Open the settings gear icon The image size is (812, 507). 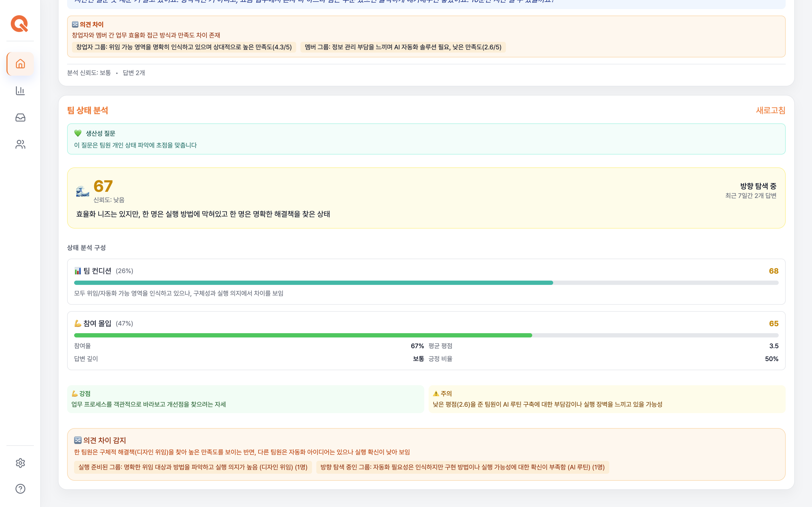point(20,463)
